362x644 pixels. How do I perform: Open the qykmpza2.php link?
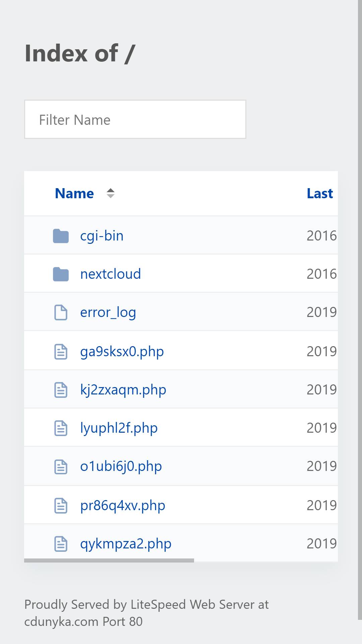tap(126, 544)
